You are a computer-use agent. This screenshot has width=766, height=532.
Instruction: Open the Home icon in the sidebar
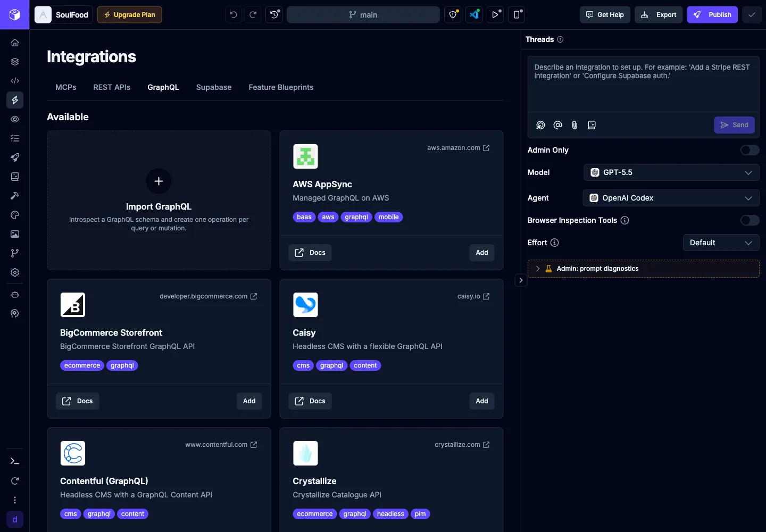15,43
